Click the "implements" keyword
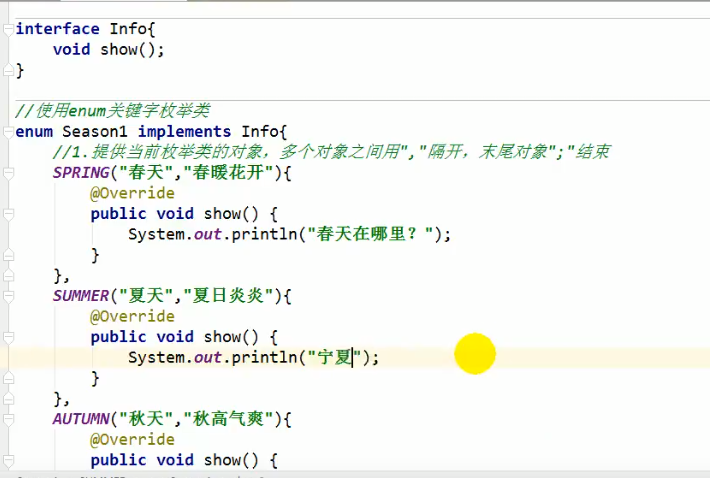 coord(184,132)
